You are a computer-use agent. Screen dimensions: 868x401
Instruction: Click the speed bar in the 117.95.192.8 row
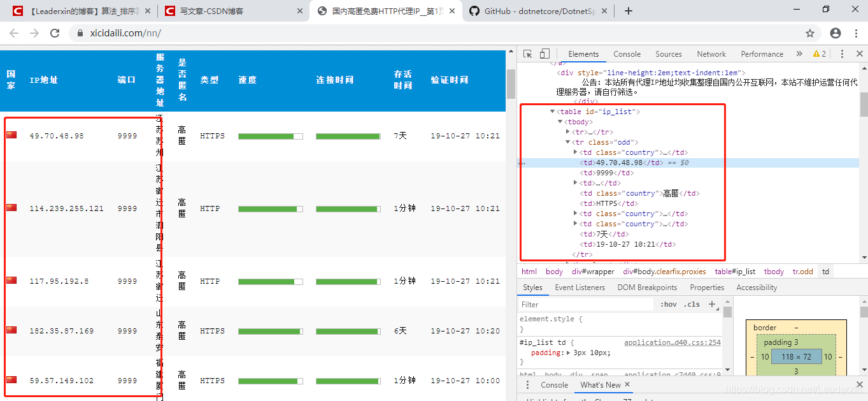(x=271, y=281)
